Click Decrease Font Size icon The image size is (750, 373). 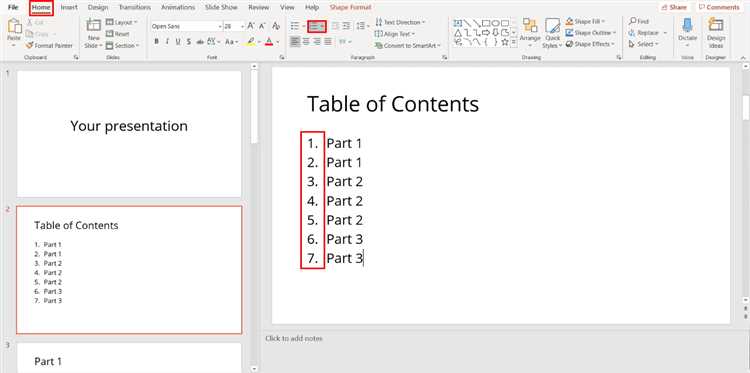click(x=263, y=26)
